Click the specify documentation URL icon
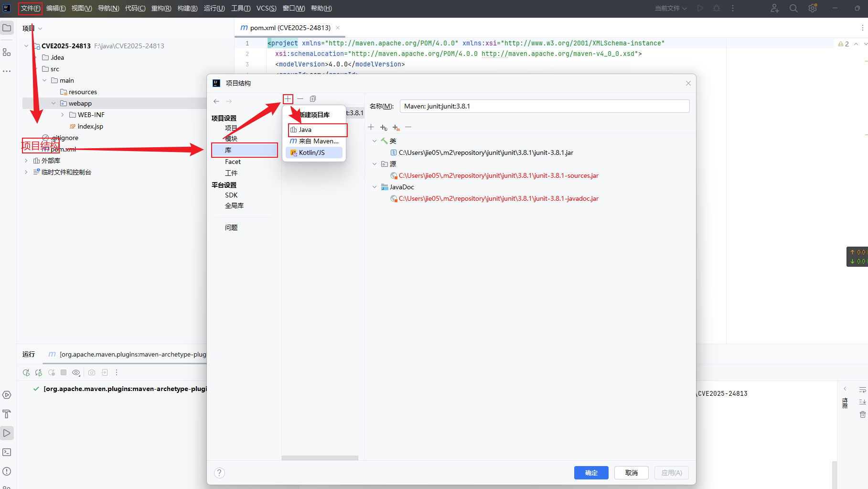 coord(384,127)
